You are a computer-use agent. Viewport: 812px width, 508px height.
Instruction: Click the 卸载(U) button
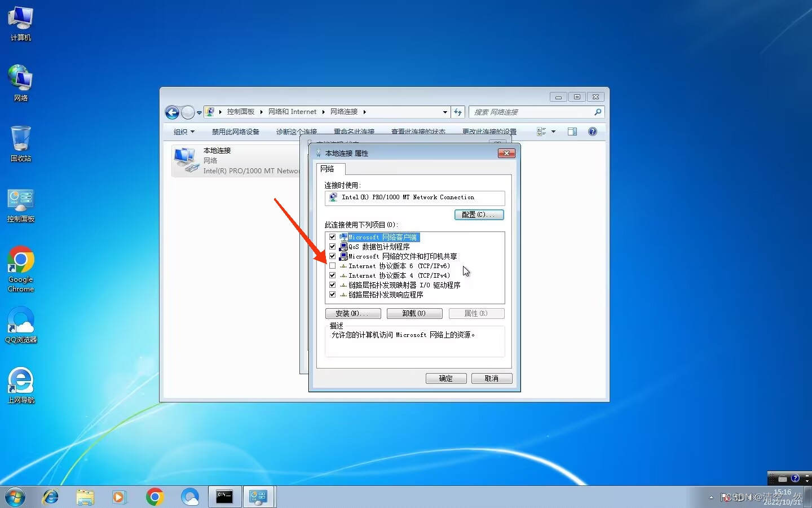point(414,313)
